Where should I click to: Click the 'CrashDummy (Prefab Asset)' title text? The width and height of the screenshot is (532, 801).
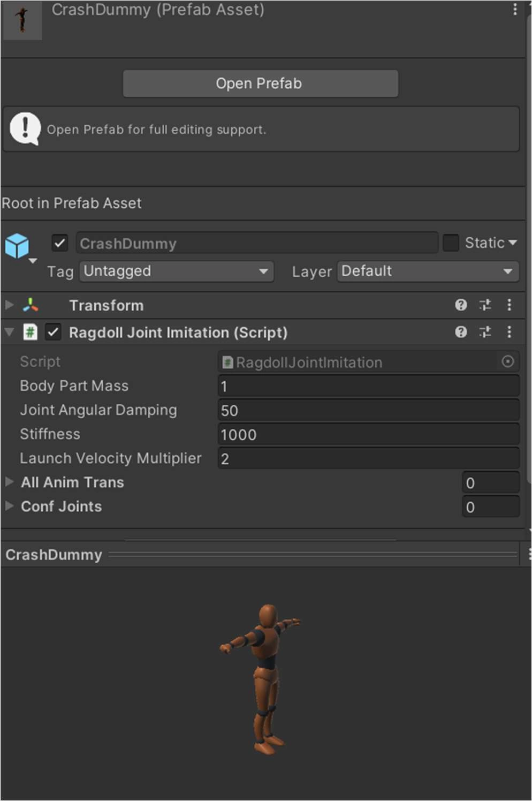[x=158, y=10]
